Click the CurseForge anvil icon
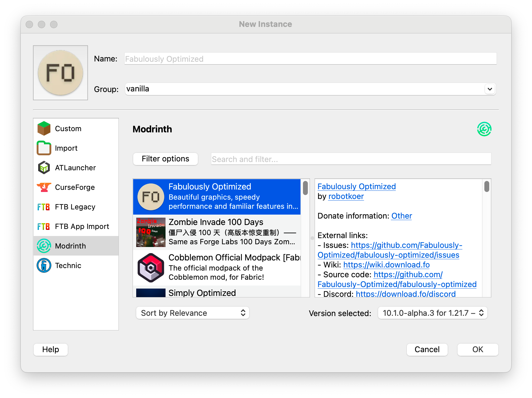Viewport: 532px width, 398px height. click(x=44, y=187)
